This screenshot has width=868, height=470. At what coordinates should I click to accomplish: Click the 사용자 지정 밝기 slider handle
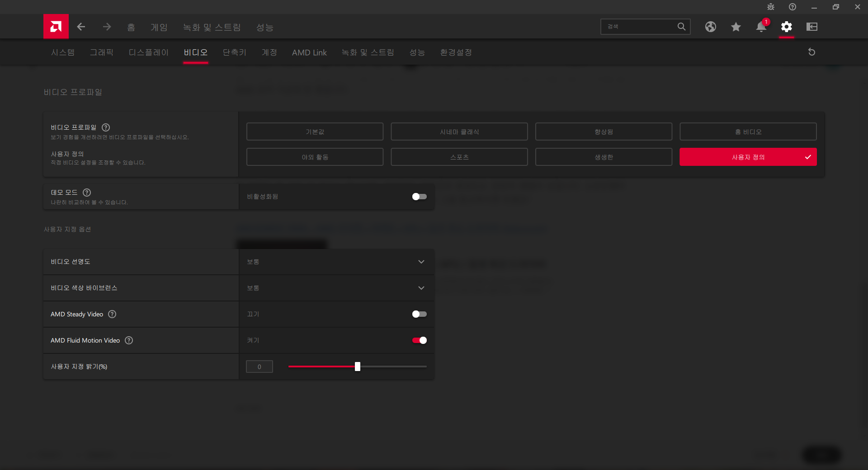(x=358, y=367)
